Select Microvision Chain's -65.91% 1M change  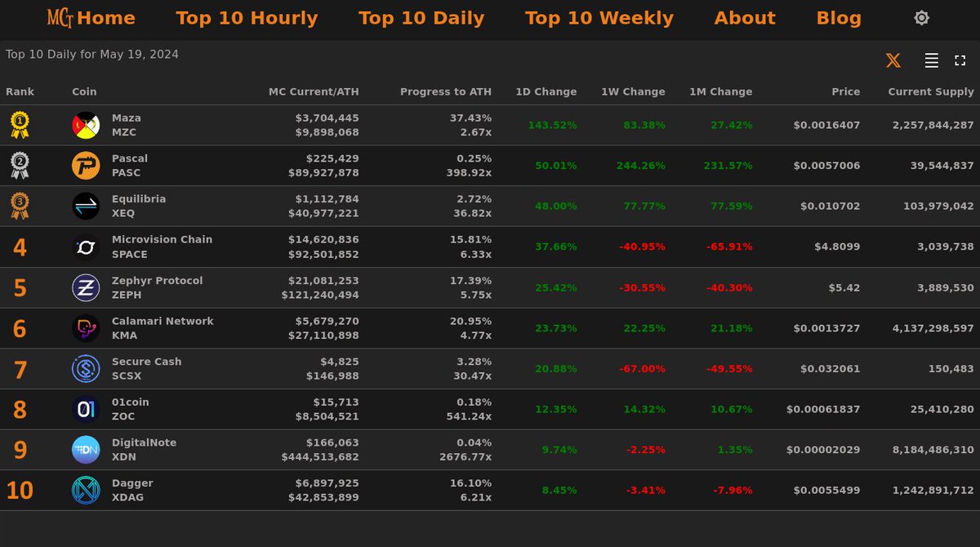click(x=729, y=247)
